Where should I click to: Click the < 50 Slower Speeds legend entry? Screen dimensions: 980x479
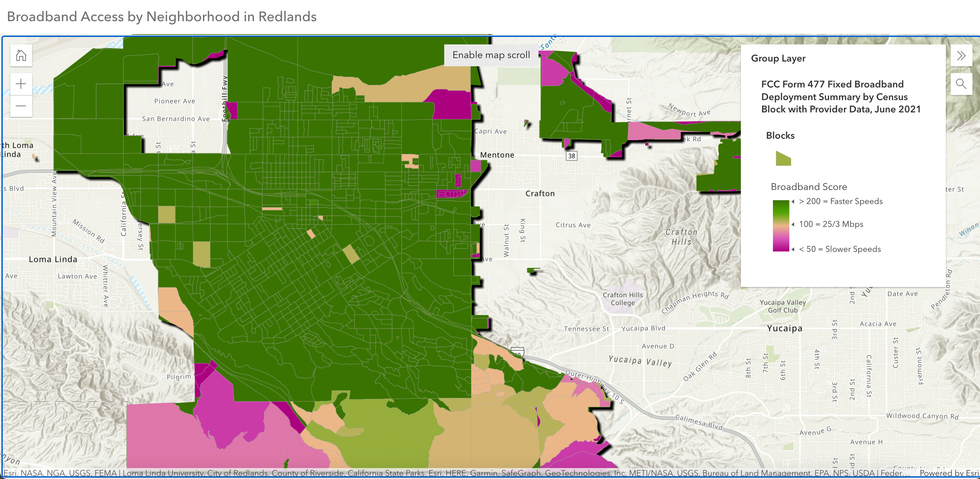[x=840, y=249]
